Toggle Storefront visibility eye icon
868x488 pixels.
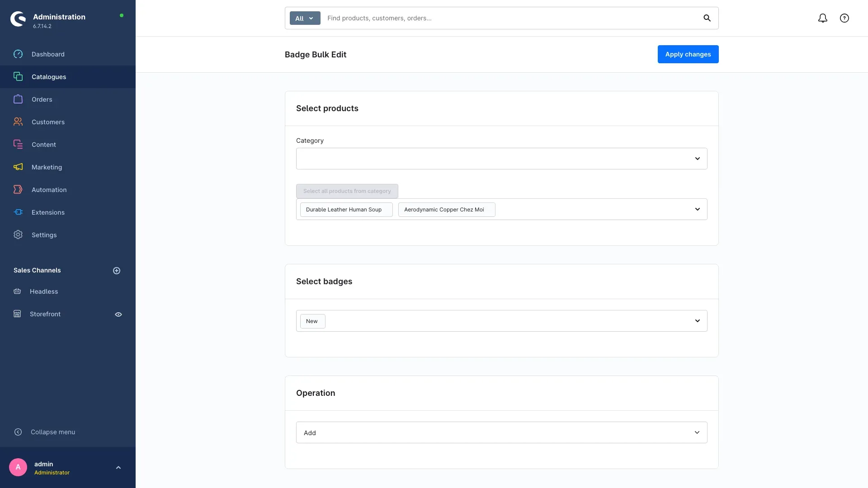(x=118, y=314)
